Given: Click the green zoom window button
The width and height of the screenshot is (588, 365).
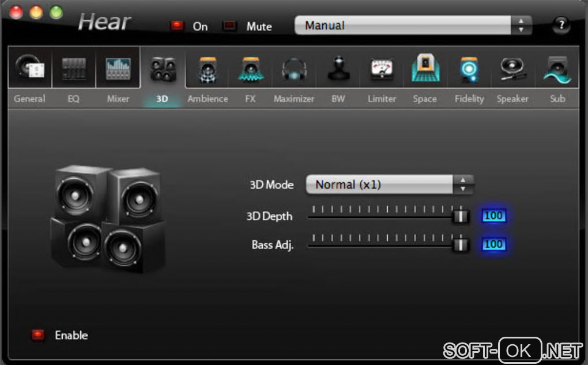Looking at the screenshot, I should click(56, 12).
